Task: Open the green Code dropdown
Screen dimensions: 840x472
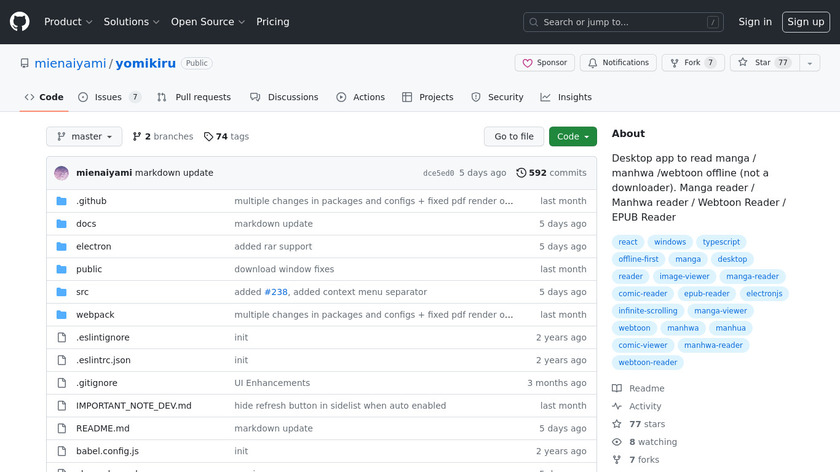Action: [573, 137]
